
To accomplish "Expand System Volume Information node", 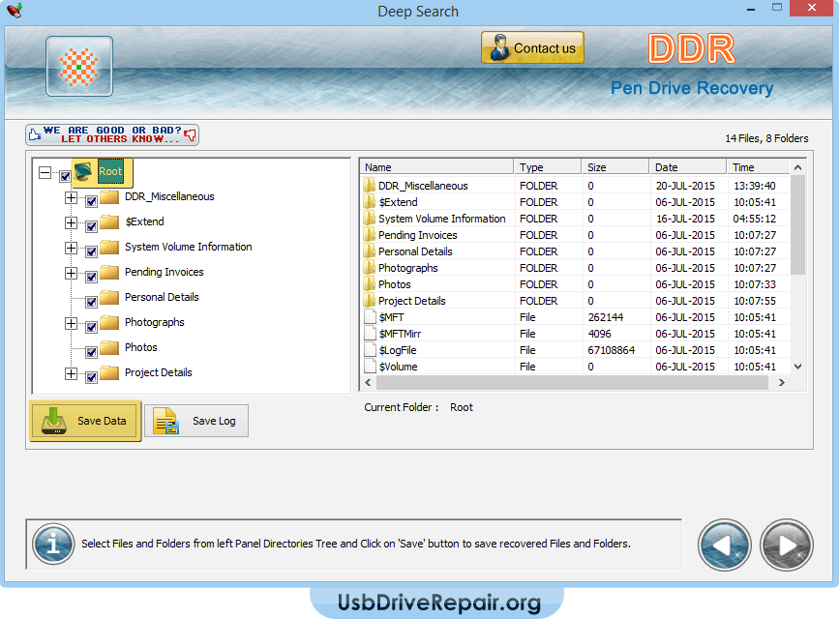I will (x=71, y=248).
